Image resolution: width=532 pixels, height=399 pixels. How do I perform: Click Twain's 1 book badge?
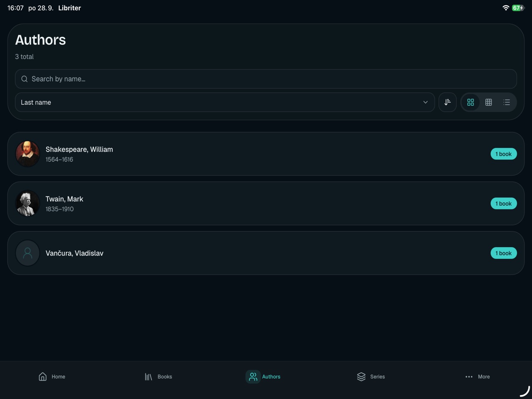(x=504, y=204)
